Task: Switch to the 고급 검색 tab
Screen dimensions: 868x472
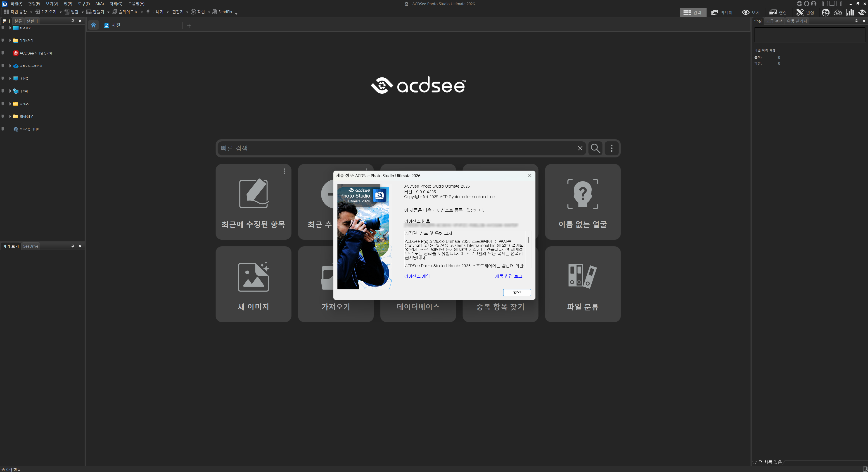Action: click(x=774, y=21)
